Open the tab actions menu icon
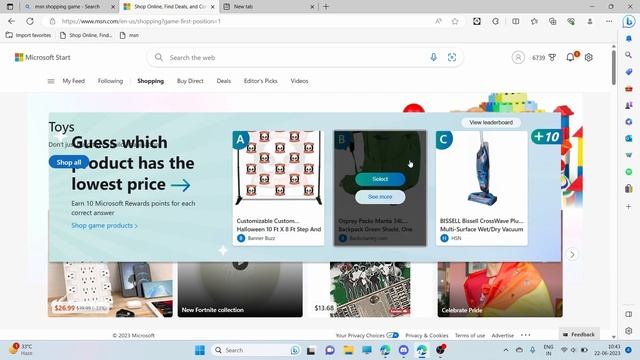 click(10, 7)
